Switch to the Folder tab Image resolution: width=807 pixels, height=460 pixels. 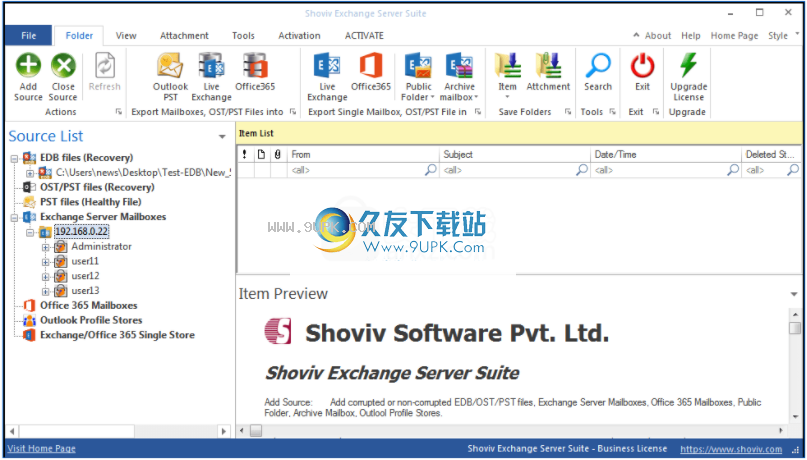point(79,36)
